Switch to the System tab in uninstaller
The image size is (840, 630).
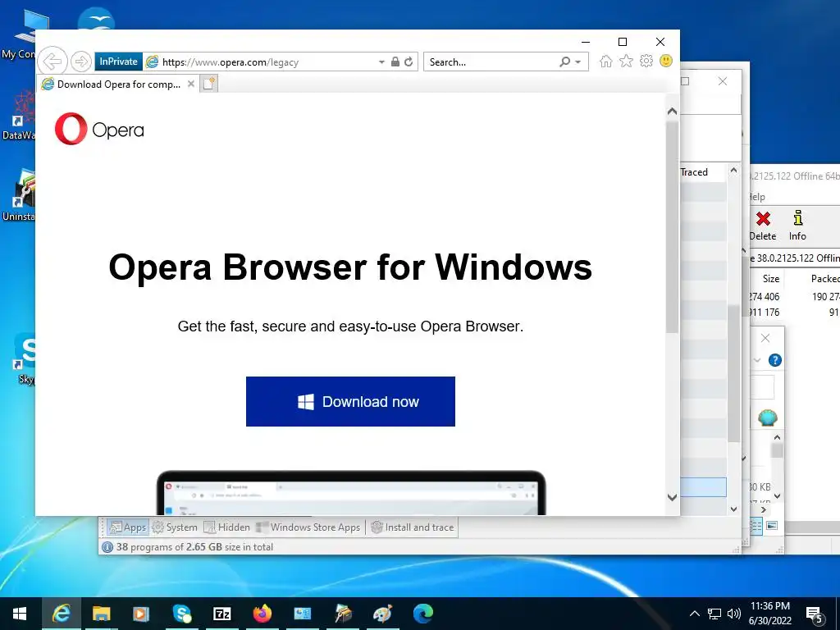coord(175,527)
